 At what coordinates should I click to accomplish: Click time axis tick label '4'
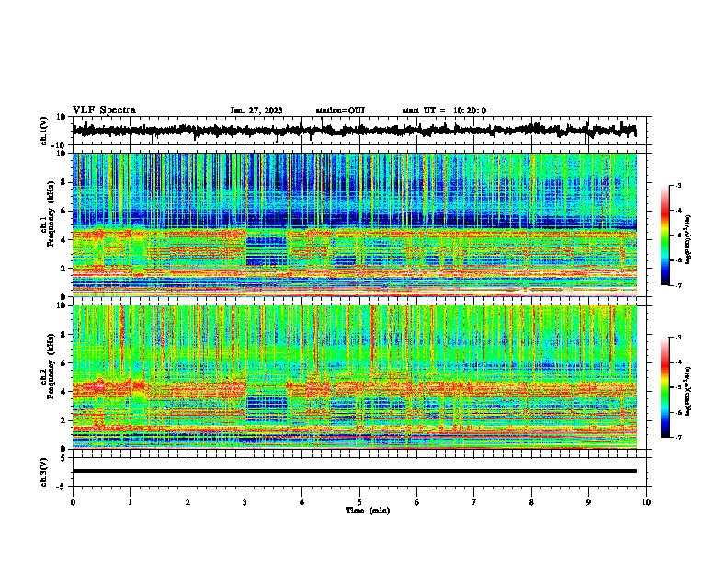tap(302, 502)
